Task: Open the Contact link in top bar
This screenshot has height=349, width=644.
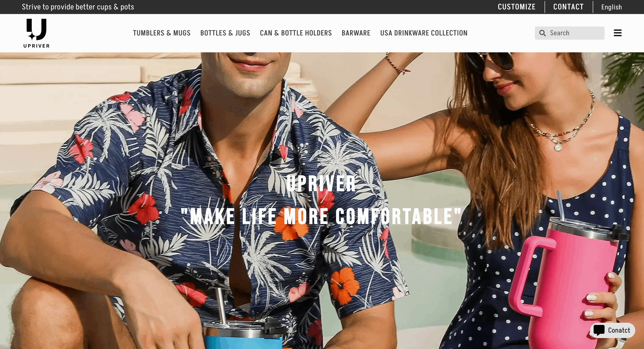Action: point(568,7)
